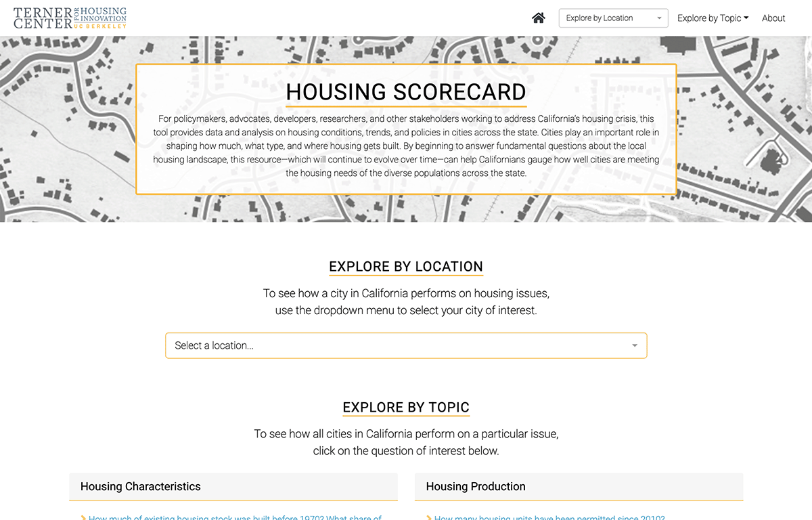Click the yellow chevron beside the permitted units question
Viewport: 812px width, 520px height.
coord(429,517)
